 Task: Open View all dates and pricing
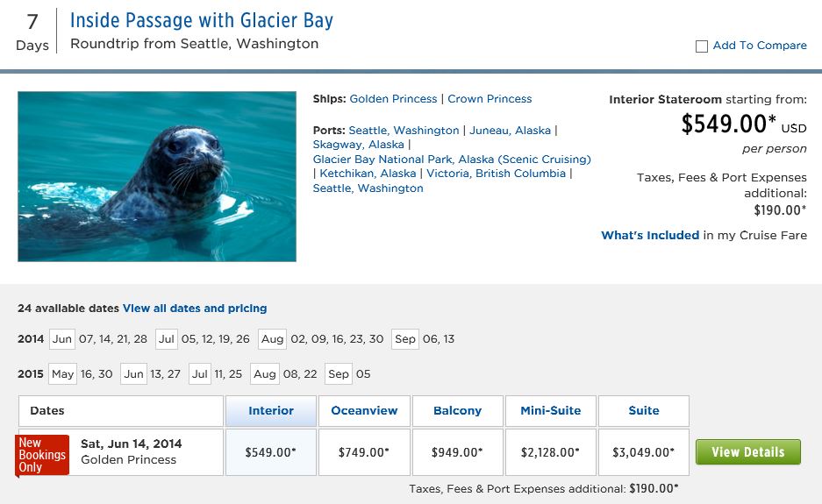pos(195,309)
